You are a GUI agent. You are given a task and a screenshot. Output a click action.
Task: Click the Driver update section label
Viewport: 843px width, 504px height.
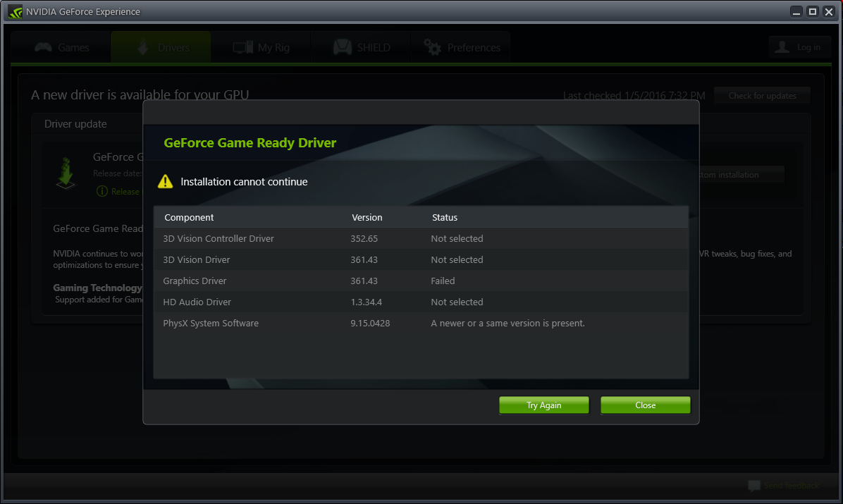click(75, 124)
